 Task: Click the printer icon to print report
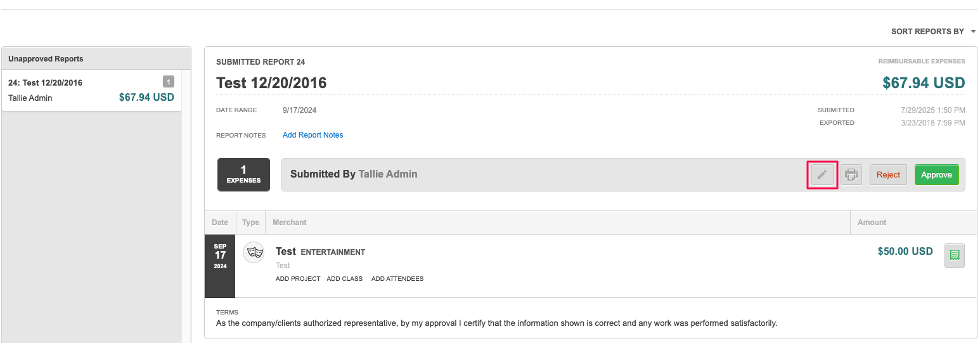[851, 175]
